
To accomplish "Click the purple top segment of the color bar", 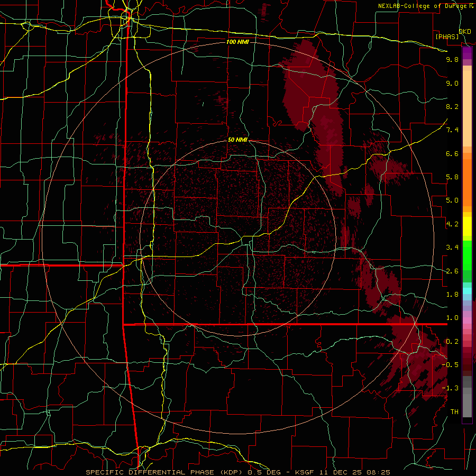I will point(467,53).
